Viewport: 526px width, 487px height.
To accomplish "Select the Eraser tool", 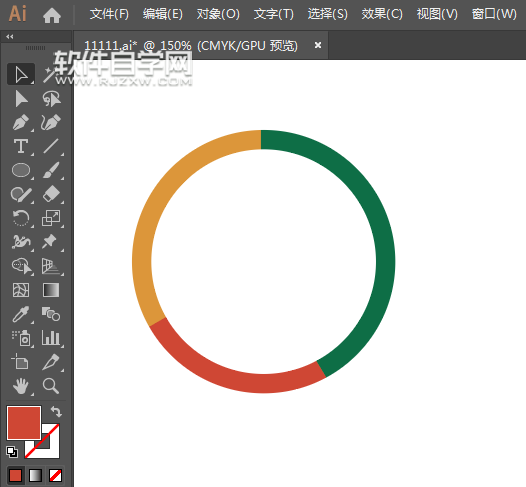I will click(51, 194).
